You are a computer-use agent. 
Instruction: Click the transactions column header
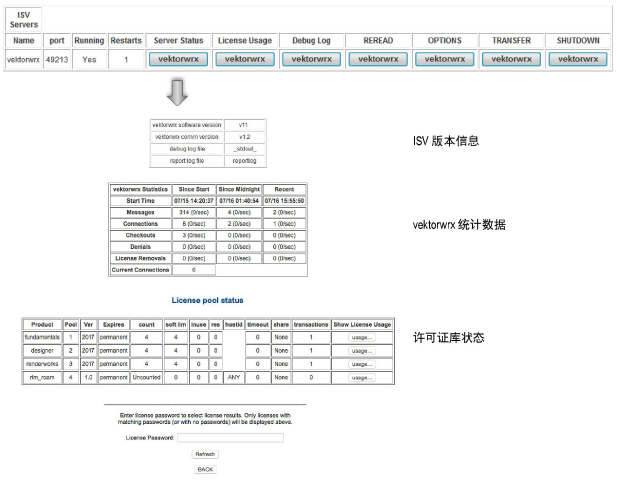click(311, 325)
